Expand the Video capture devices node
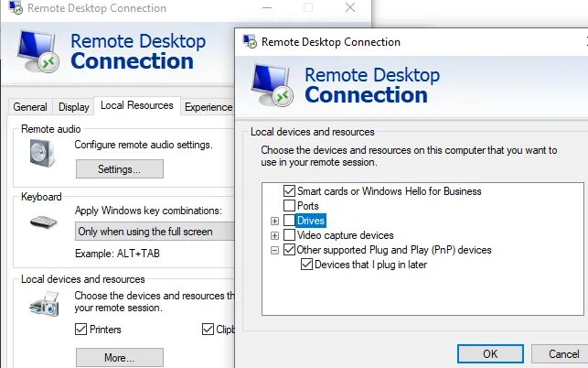The height and width of the screenshot is (368, 588). coord(274,235)
